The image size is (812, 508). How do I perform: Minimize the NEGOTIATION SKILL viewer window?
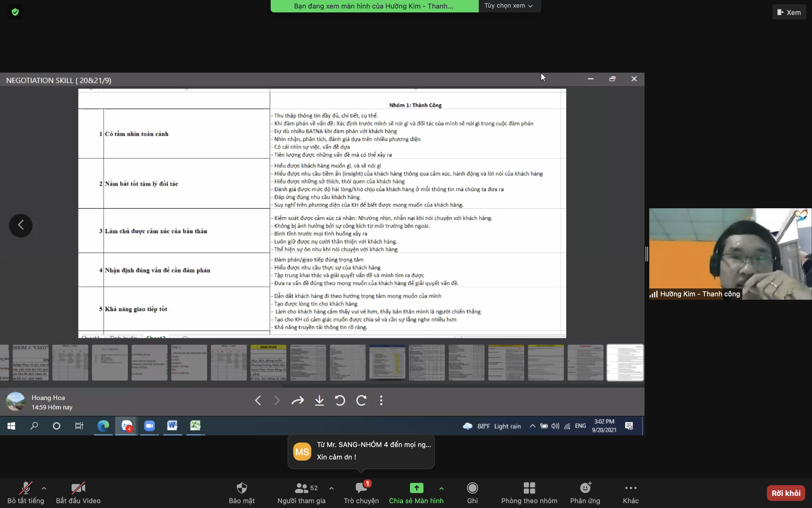[591, 79]
